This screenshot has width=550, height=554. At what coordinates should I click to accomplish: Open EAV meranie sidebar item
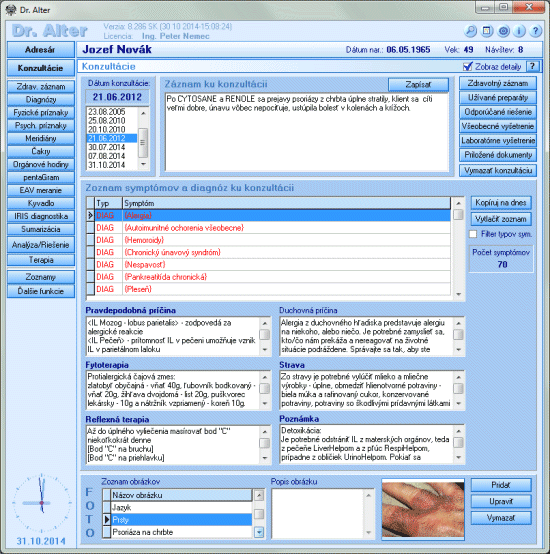41,190
